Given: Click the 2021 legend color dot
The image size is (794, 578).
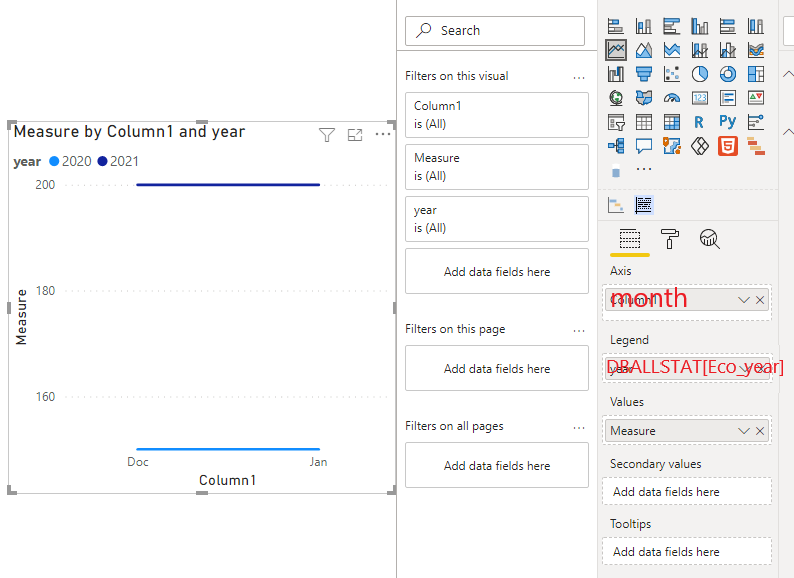Looking at the screenshot, I should [x=102, y=161].
